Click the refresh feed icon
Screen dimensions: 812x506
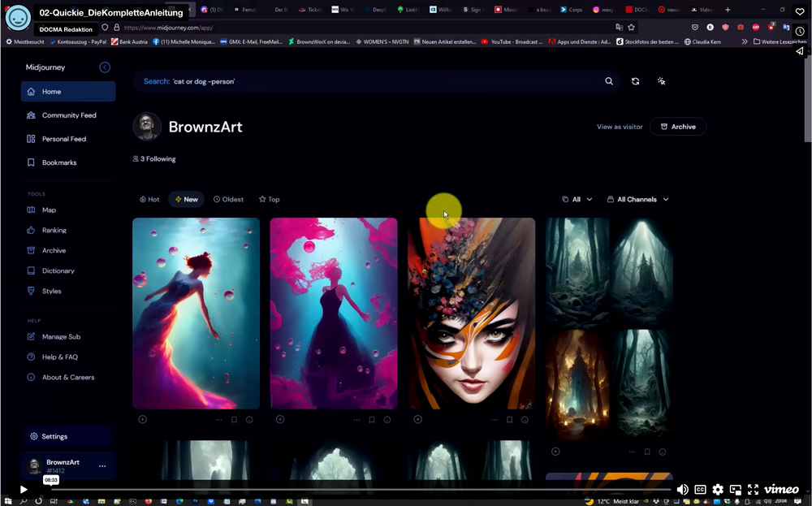(x=635, y=81)
